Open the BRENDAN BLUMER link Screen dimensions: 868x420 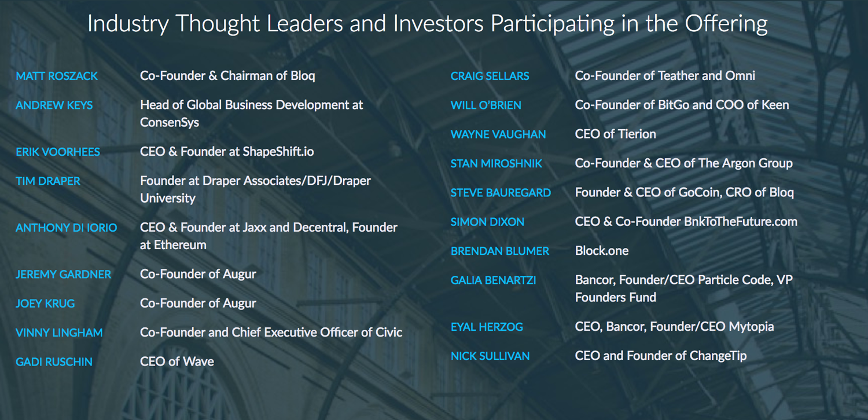pyautogui.click(x=500, y=251)
